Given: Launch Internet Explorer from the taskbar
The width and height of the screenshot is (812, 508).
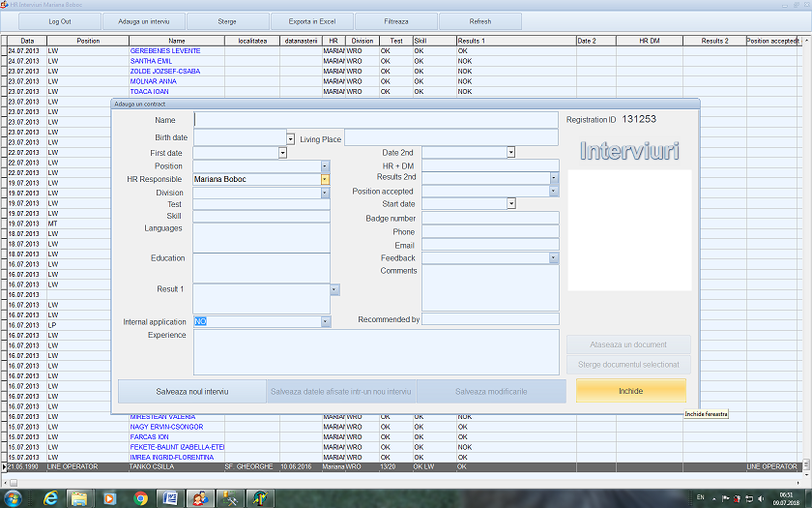Looking at the screenshot, I should point(49,497).
